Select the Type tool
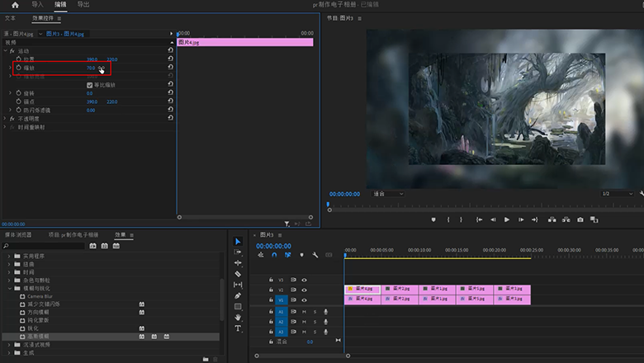Screen dimensions: 644x363 click(x=238, y=328)
